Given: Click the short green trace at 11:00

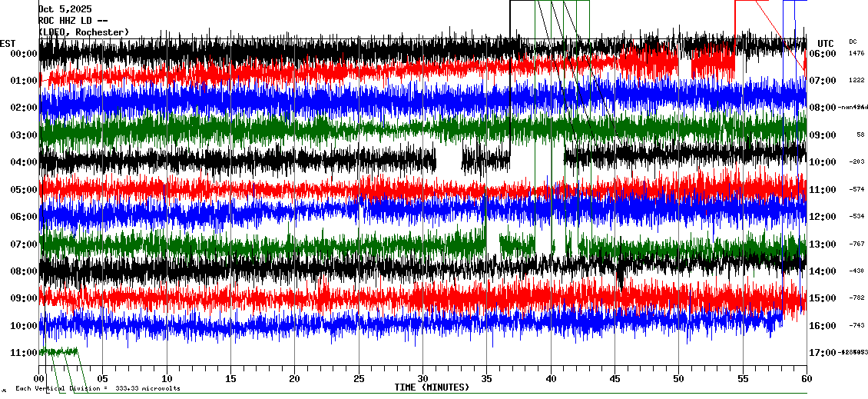Looking at the screenshot, I should pos(59,351).
